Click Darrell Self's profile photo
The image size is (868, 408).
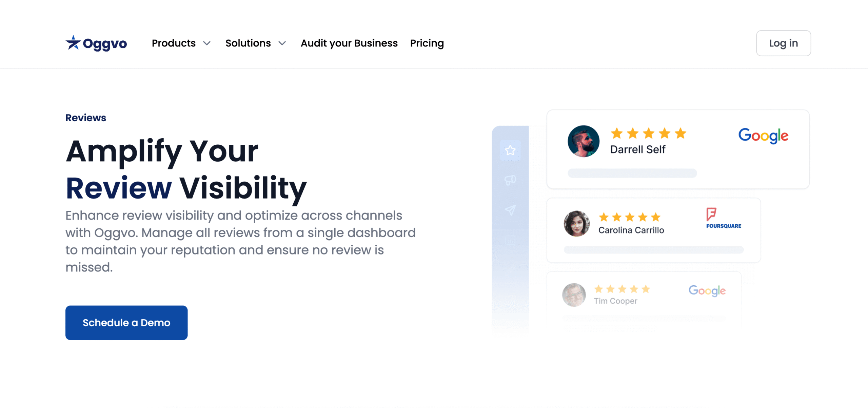click(583, 141)
